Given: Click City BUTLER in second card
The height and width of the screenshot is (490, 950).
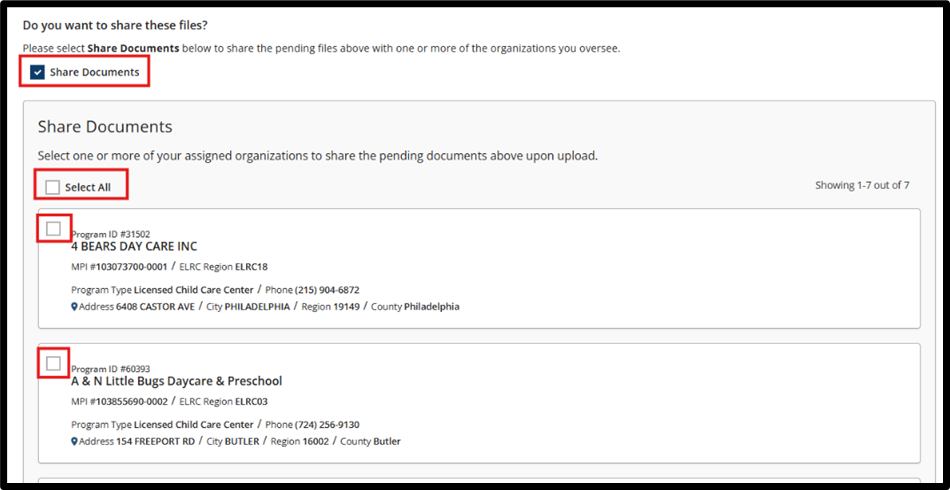Looking at the screenshot, I should point(233,442).
